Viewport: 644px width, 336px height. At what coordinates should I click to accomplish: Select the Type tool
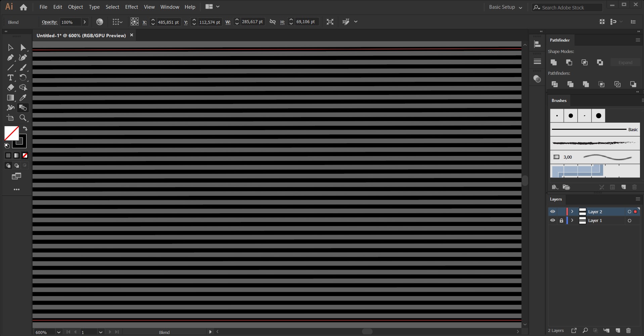click(10, 77)
